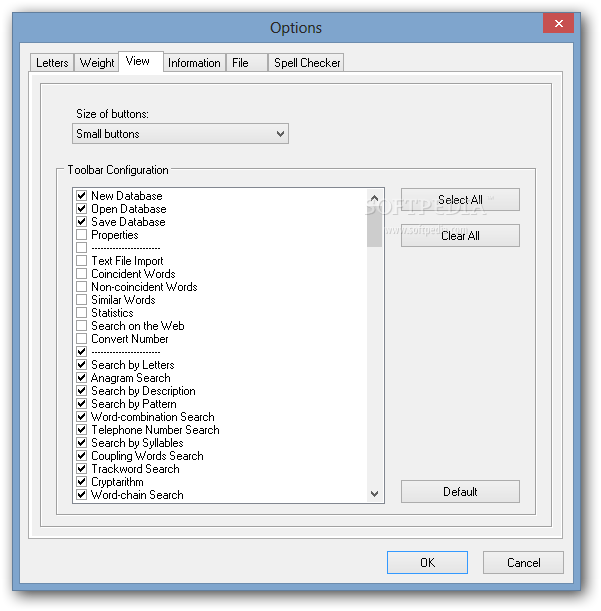Select the View tab
The image size is (601, 611).
(140, 62)
